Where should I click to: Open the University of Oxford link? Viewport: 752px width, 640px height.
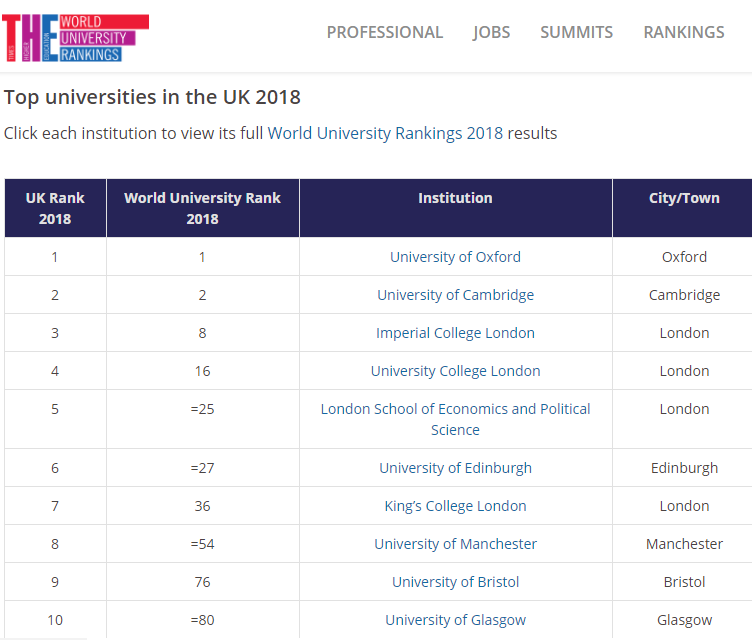tap(455, 257)
